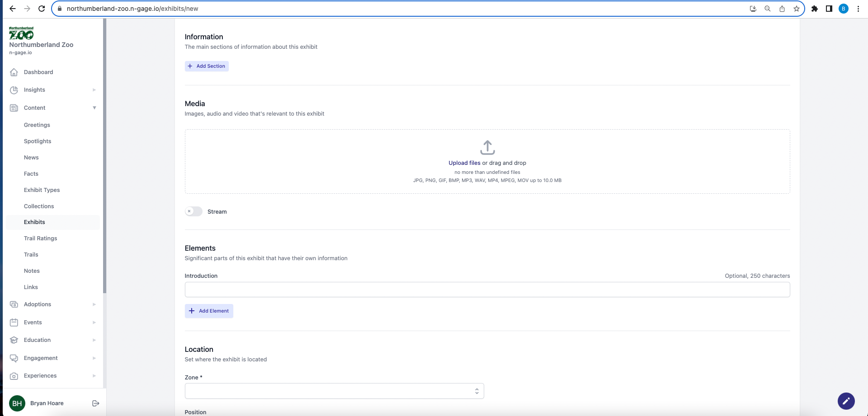Click the Upload files link
Viewport: 868px width, 416px height.
point(464,163)
